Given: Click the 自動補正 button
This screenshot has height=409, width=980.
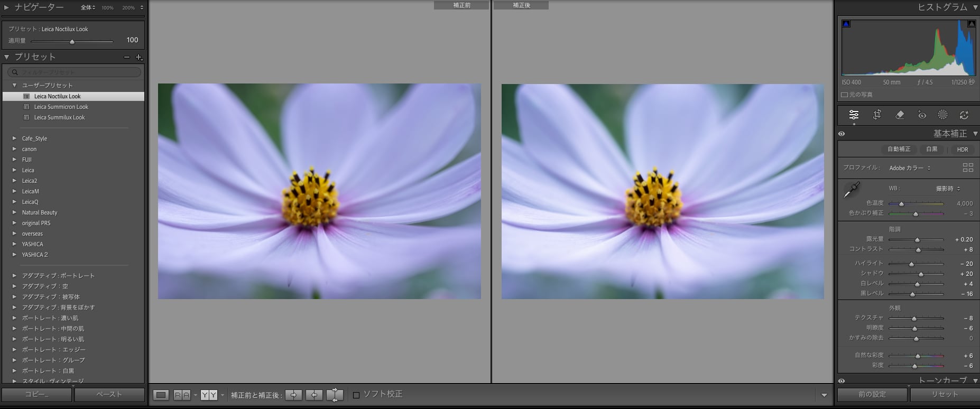Looking at the screenshot, I should click(899, 150).
